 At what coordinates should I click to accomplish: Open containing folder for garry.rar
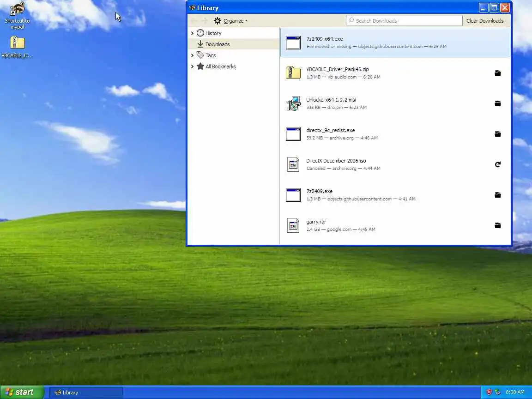(497, 226)
